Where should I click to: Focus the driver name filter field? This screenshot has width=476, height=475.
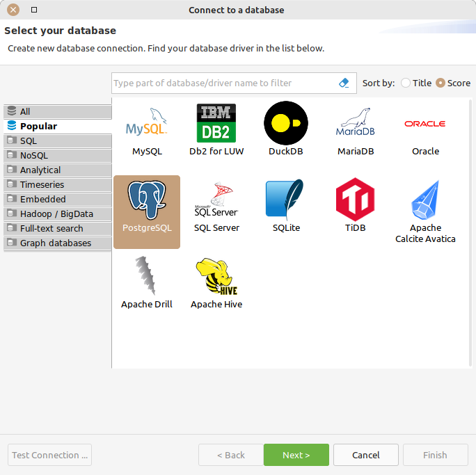(223, 83)
